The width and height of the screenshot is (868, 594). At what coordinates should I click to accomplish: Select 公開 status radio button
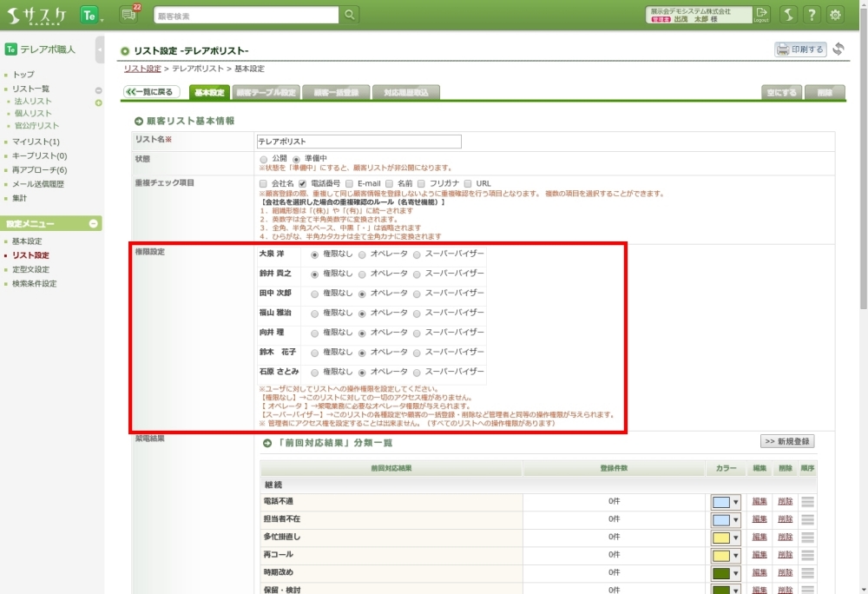[264, 159]
